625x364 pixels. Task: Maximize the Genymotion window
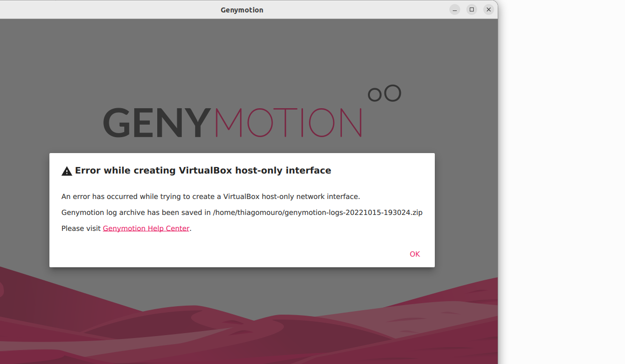[x=472, y=9]
